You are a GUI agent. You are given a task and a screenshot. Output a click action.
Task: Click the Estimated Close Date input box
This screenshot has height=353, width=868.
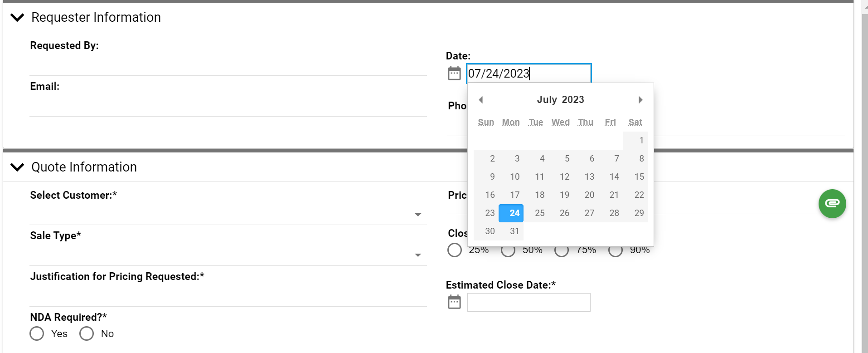529,303
